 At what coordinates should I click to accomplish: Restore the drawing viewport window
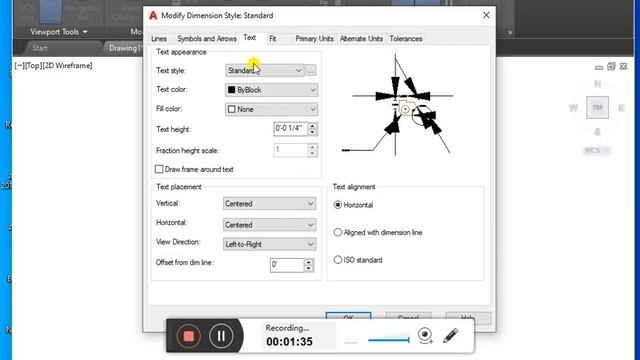[611, 67]
